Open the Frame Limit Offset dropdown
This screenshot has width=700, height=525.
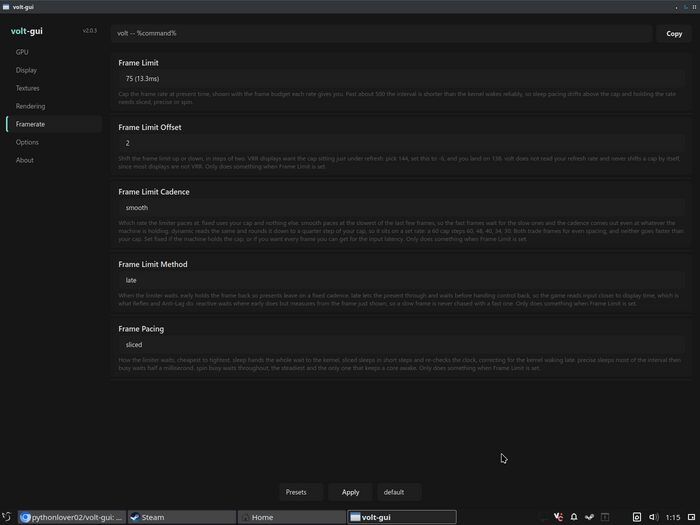coord(401,143)
